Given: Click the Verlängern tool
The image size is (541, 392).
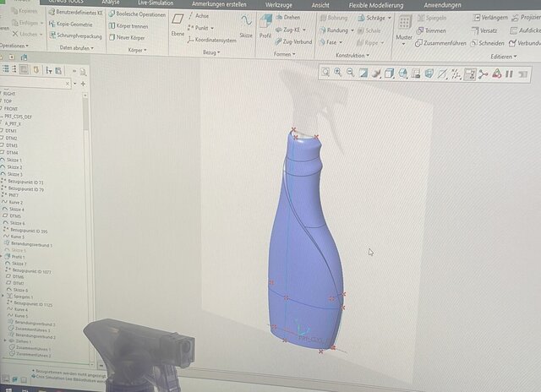Looking at the screenshot, I should coord(490,18).
